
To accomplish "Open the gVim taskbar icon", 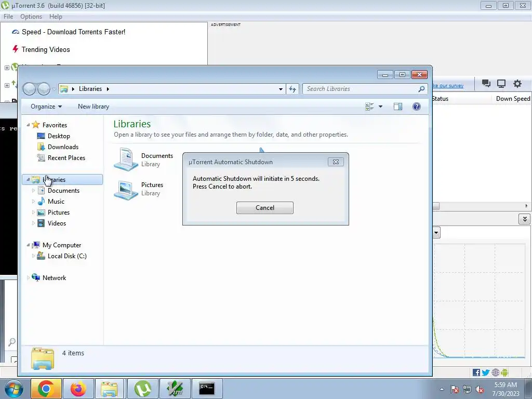I will (x=175, y=389).
